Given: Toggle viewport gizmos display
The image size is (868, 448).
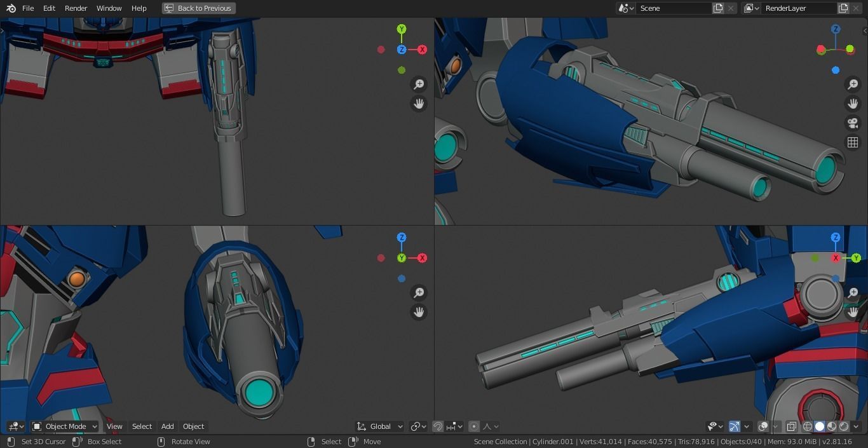Looking at the screenshot, I should pyautogui.click(x=735, y=426).
